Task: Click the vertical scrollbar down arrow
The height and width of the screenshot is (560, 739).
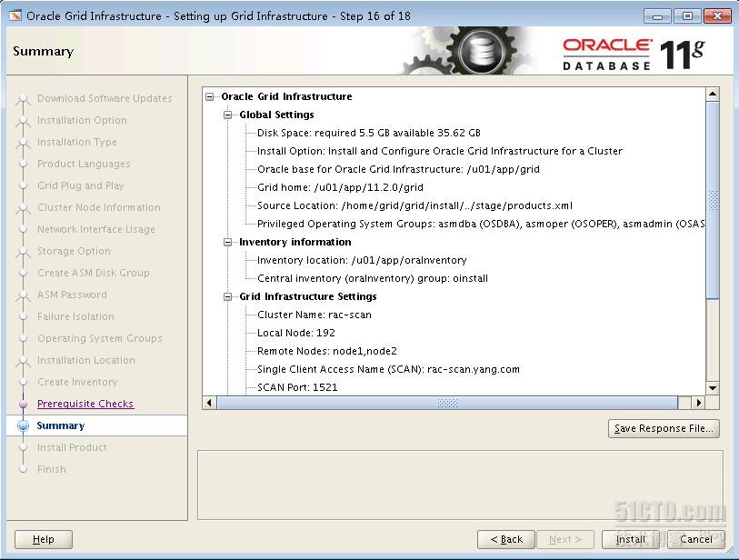Action: (713, 388)
